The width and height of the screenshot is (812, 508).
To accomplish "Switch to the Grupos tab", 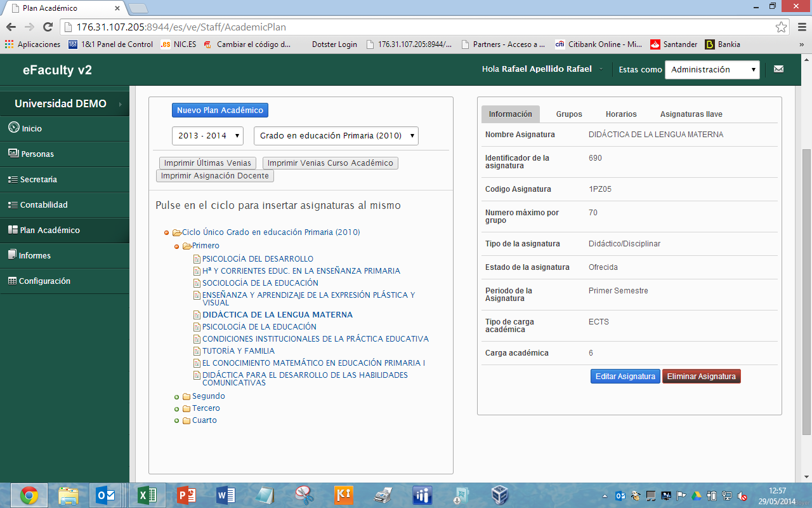I will [568, 114].
